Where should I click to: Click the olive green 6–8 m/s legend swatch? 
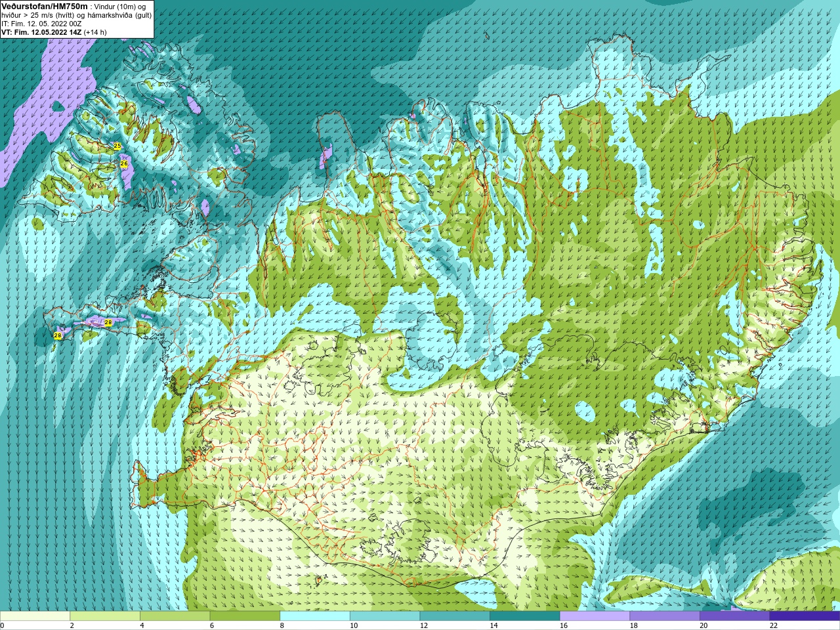tap(245, 616)
